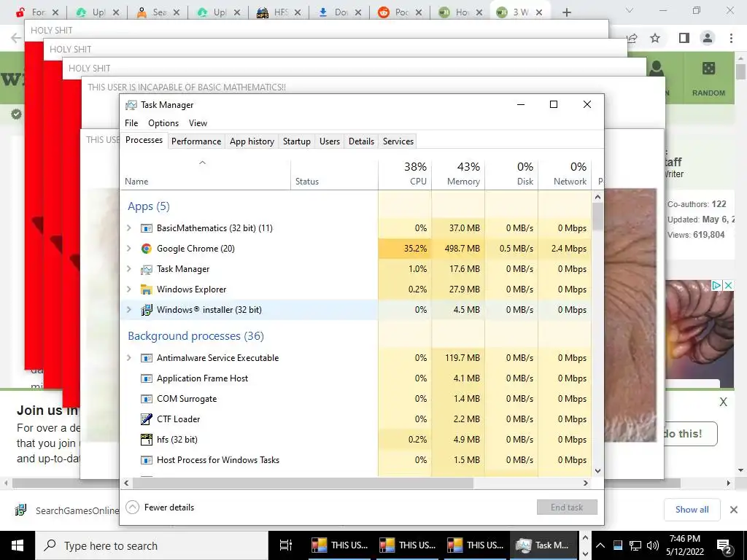Click the CTF Loader pen icon
Viewport: 747px width, 560px height.
pyautogui.click(x=146, y=419)
